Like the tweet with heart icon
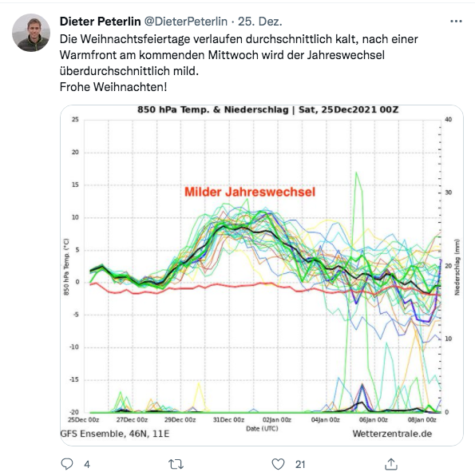Viewport: 475px width, 476px height. coord(278,464)
